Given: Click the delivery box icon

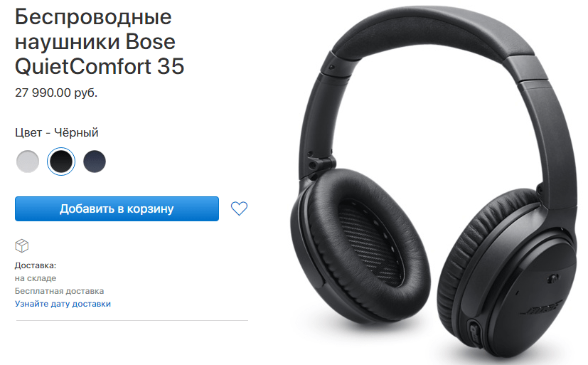Looking at the screenshot, I should point(22,246).
